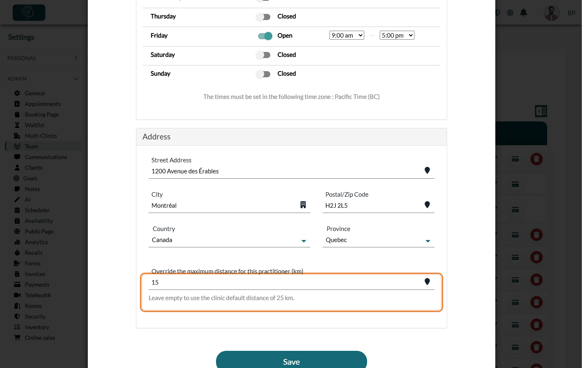
Task: Open the Inventory settings link
Action: click(x=37, y=327)
